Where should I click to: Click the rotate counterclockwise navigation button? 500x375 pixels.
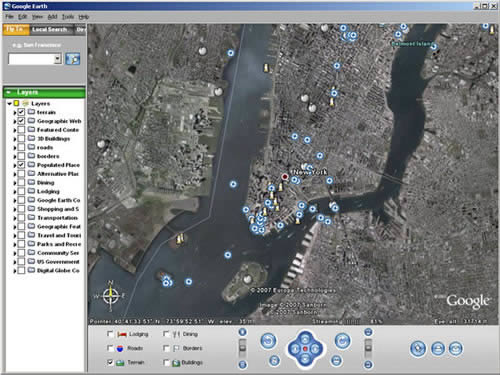coord(268,341)
